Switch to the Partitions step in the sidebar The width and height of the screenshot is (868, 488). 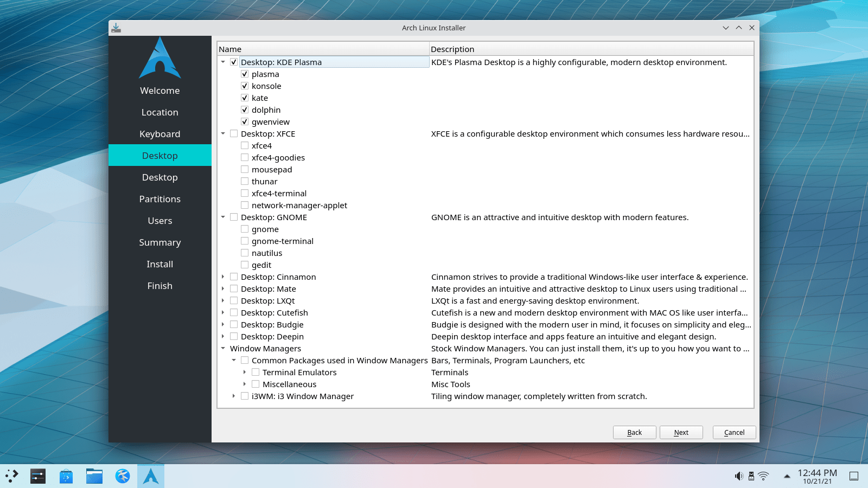(159, 199)
